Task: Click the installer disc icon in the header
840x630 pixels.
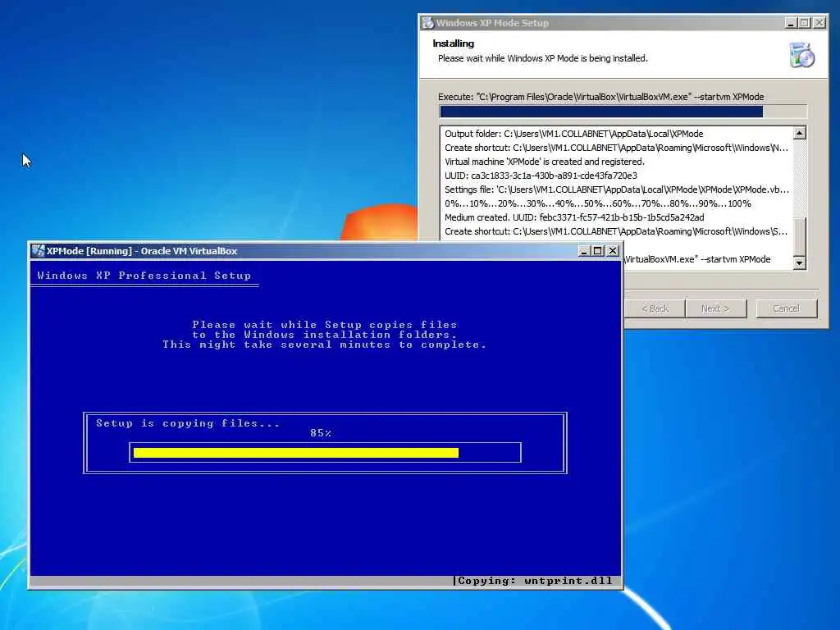Action: 801,55
